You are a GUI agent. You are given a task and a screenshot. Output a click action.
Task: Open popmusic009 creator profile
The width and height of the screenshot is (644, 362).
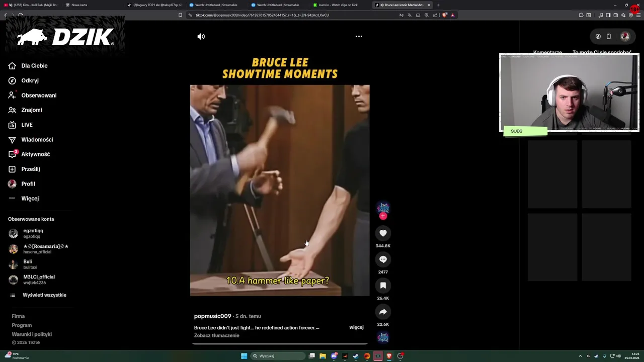pyautogui.click(x=212, y=316)
